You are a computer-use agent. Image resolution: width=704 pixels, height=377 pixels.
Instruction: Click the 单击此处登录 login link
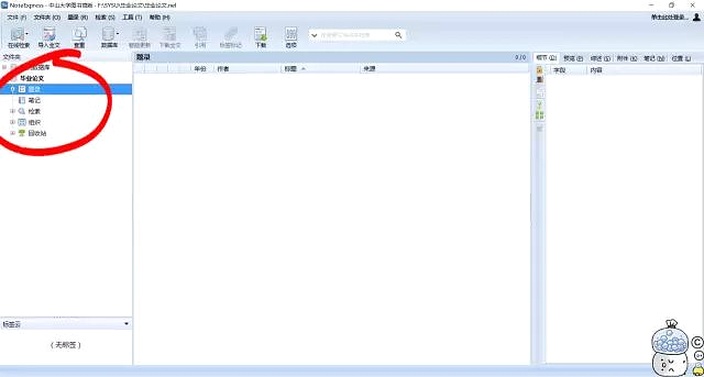(x=669, y=17)
